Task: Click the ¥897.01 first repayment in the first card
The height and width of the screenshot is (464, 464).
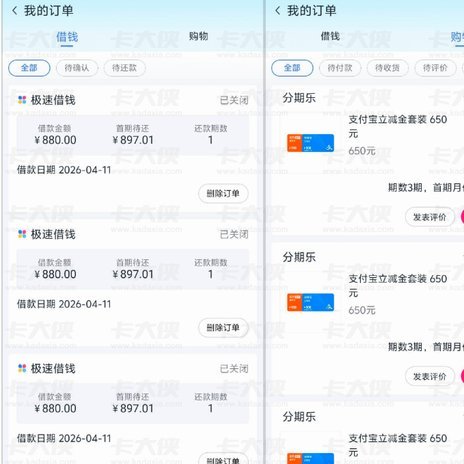Action: [133, 140]
